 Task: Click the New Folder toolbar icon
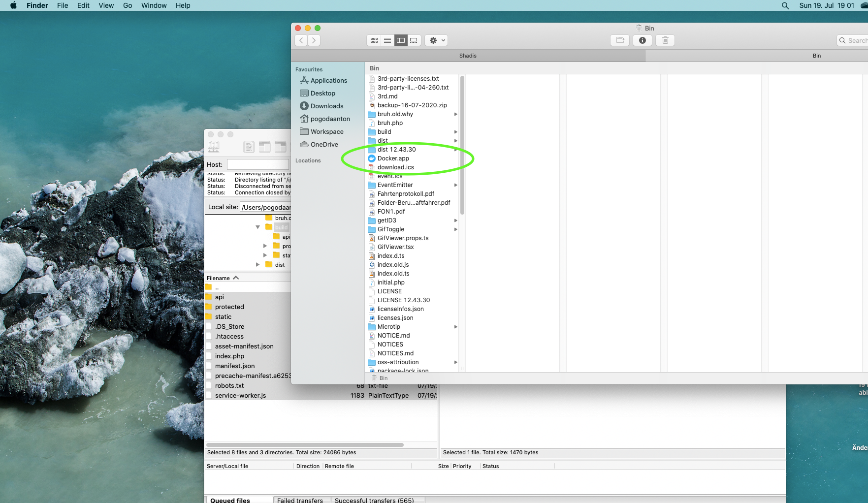(620, 40)
